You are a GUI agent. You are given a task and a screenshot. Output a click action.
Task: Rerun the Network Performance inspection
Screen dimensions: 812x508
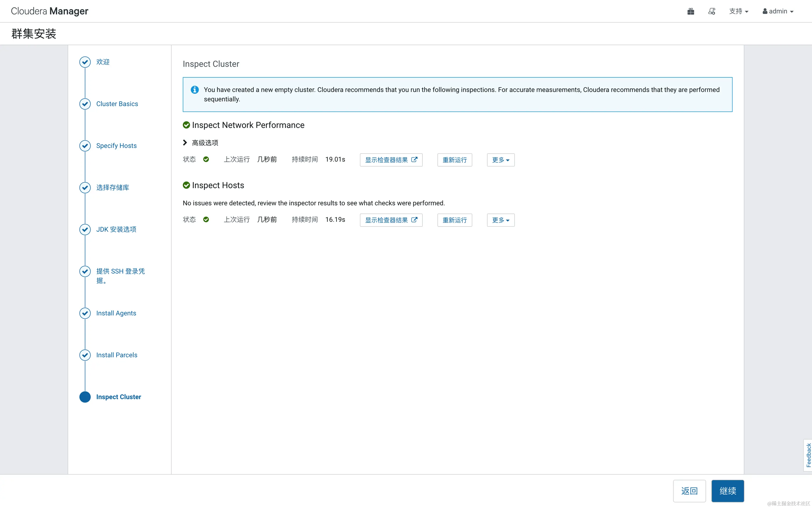point(455,160)
